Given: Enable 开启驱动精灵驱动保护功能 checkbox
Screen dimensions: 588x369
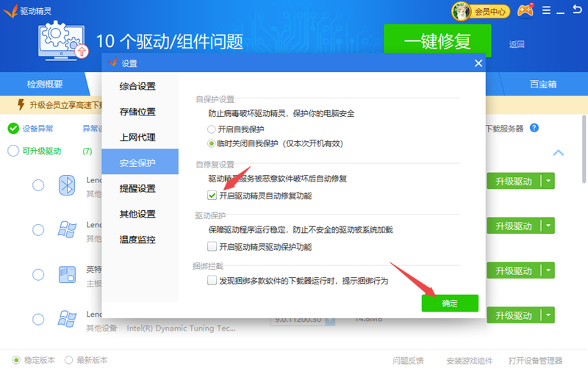Looking at the screenshot, I should [x=212, y=246].
